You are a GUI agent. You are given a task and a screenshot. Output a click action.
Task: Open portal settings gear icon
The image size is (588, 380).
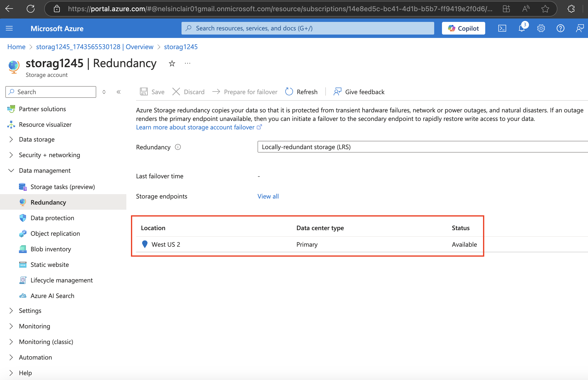[x=541, y=28]
